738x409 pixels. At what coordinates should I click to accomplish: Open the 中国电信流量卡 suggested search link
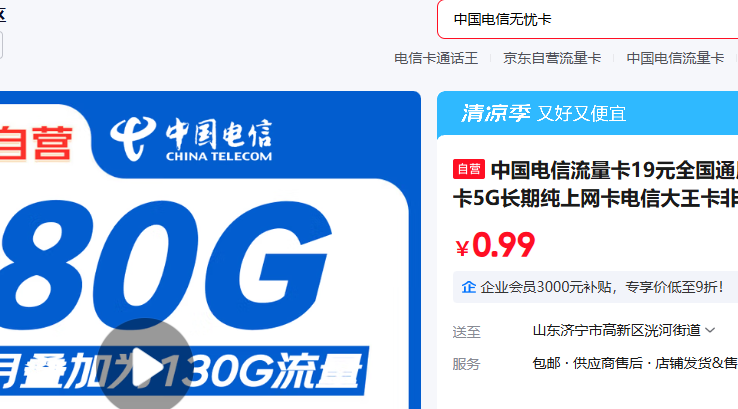pos(675,58)
